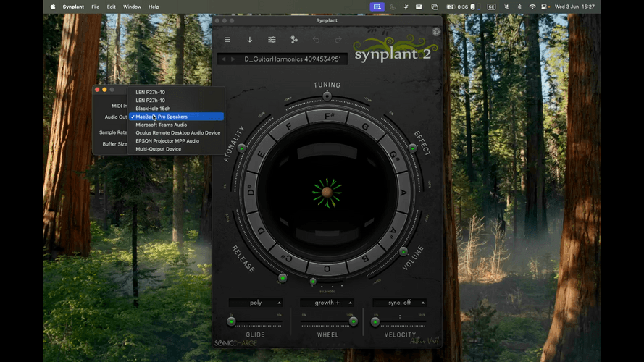Click the G key on the ring
The width and height of the screenshot is (644, 362).
365,127
